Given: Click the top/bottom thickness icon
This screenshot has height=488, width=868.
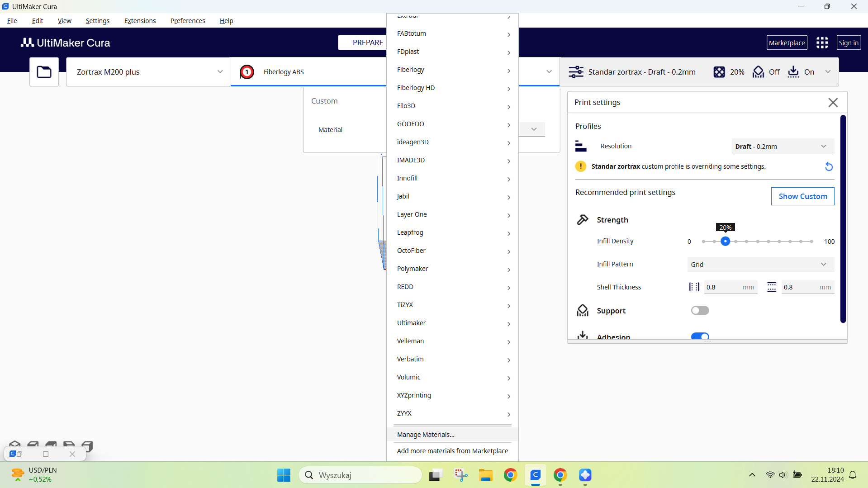Looking at the screenshot, I should pyautogui.click(x=772, y=287).
